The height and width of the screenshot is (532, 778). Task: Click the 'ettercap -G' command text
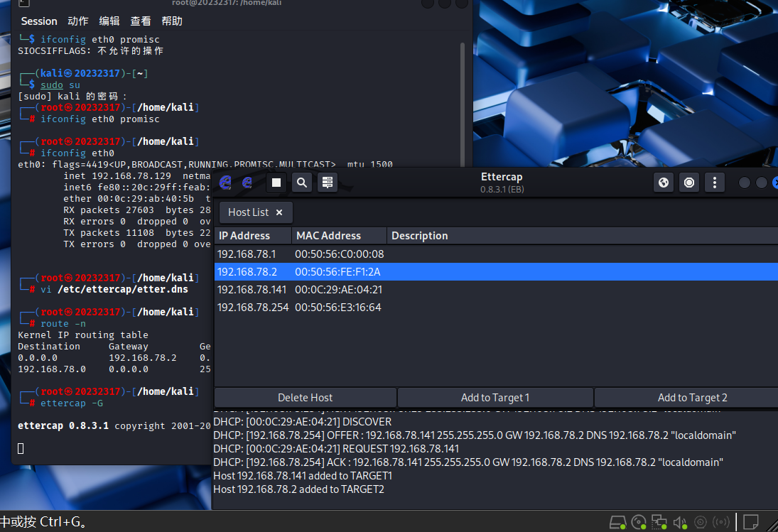pos(72,403)
